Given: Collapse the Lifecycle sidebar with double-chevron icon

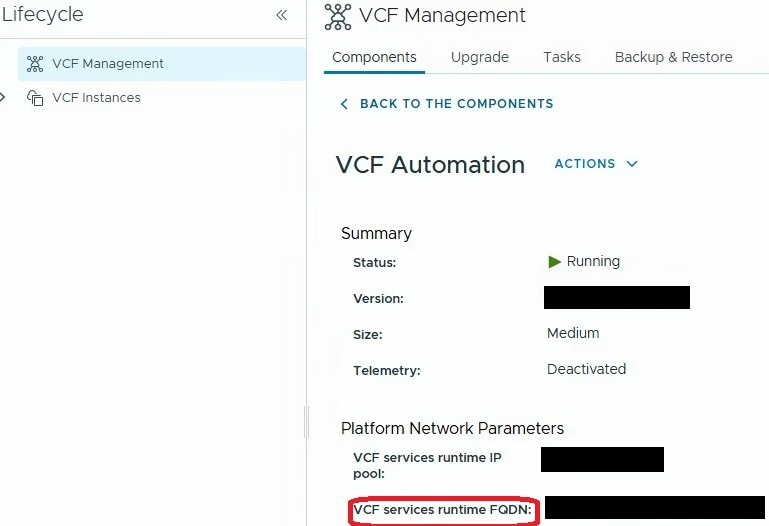Looking at the screenshot, I should pyautogui.click(x=282, y=15).
